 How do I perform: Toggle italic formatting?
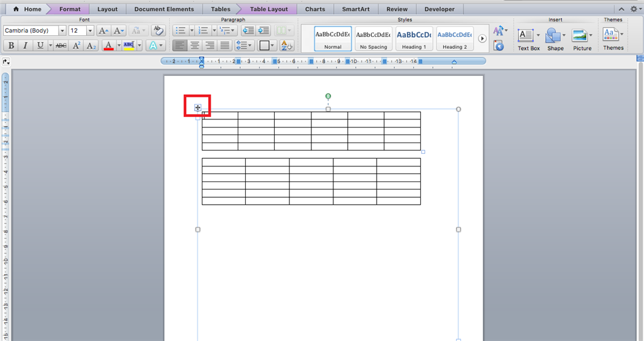[25, 46]
